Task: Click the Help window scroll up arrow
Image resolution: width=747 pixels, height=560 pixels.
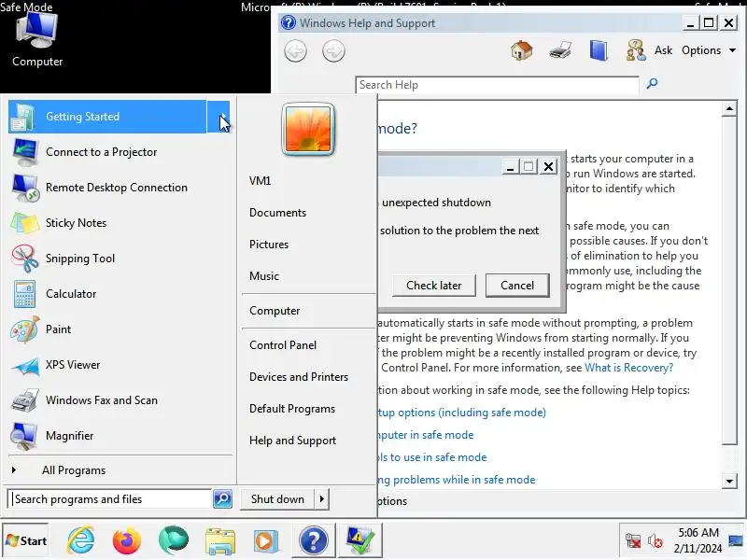Action: tap(729, 109)
